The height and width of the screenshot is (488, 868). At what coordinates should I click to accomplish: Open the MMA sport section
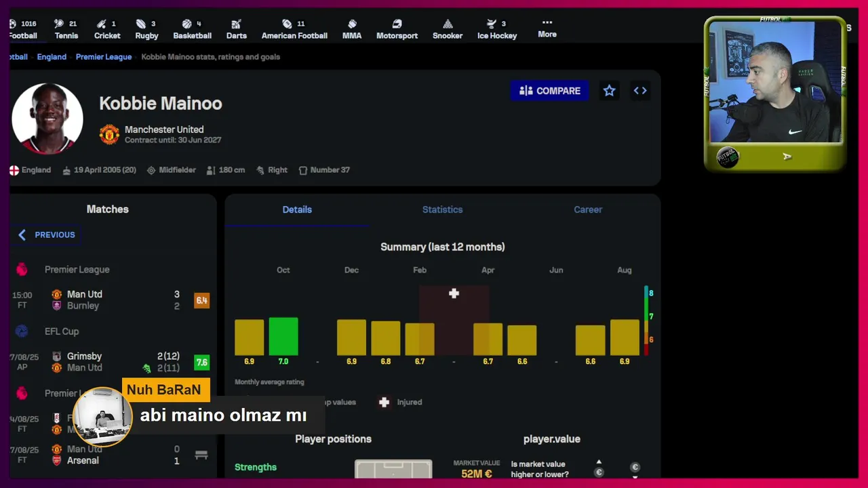(352, 29)
